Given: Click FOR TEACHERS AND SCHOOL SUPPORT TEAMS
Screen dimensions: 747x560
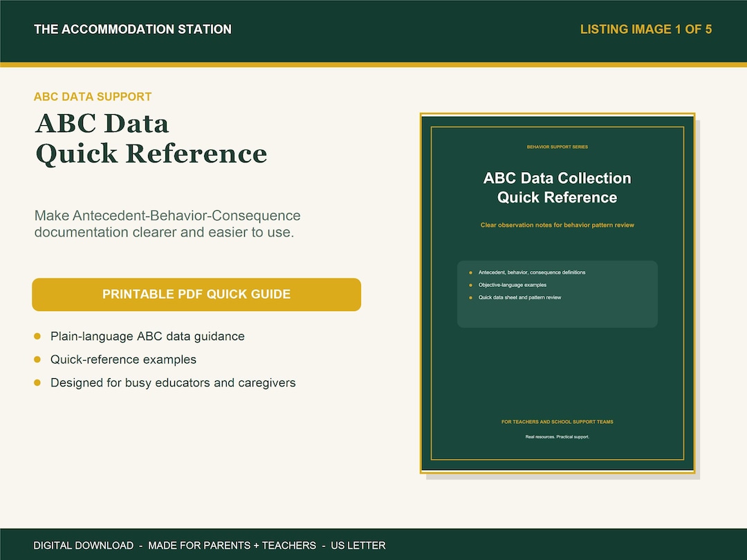Looking at the screenshot, I should (557, 422).
